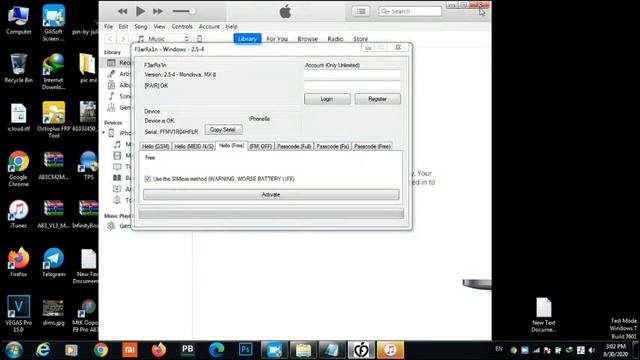Viewport: 640px width, 360px height.
Task: Click the second Account password field
Action: (352, 85)
